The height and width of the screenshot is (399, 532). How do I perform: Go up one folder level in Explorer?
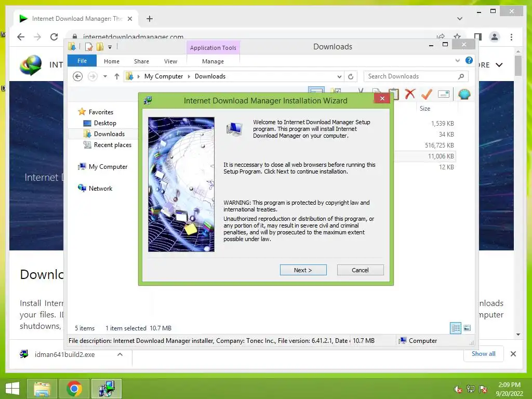point(117,76)
